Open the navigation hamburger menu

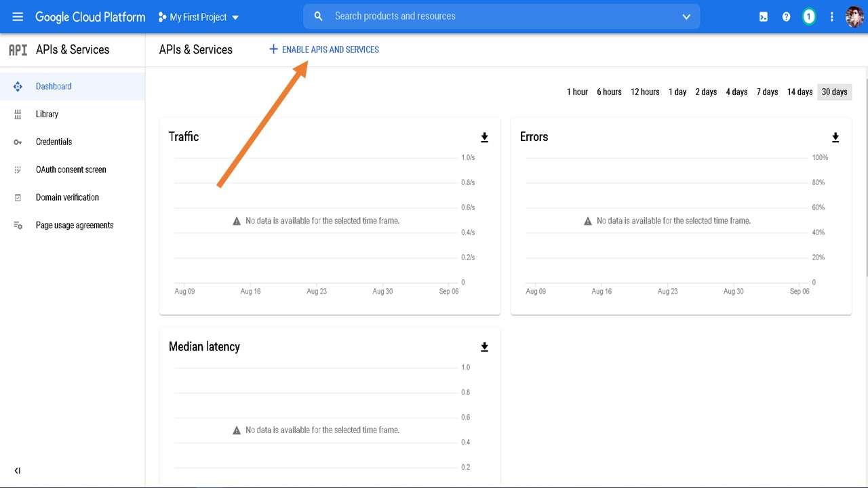[x=18, y=16]
